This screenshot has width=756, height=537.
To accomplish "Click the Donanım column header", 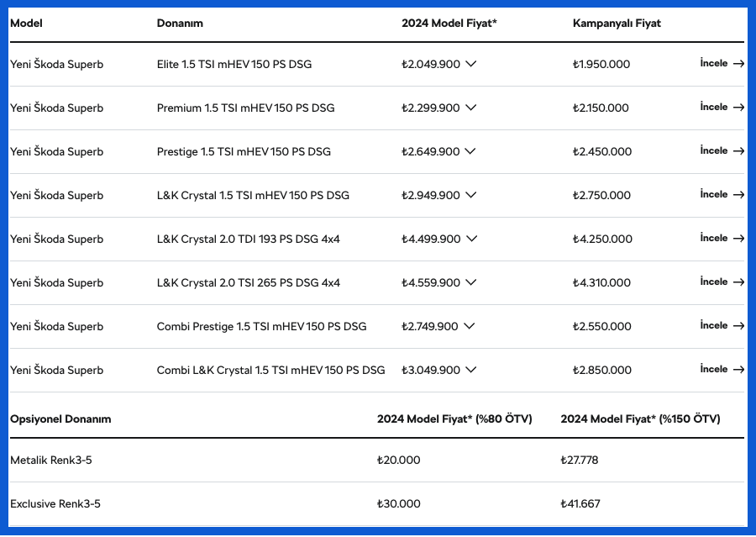I will [180, 24].
